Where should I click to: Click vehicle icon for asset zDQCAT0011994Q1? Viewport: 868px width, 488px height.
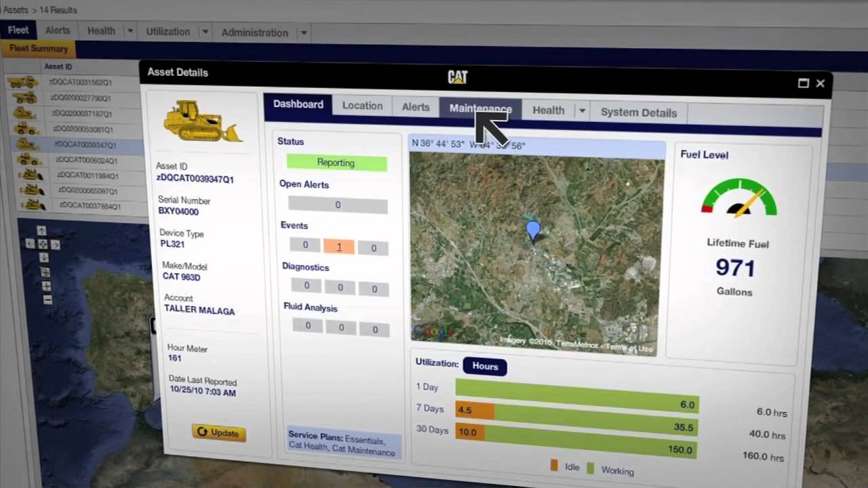click(31, 175)
